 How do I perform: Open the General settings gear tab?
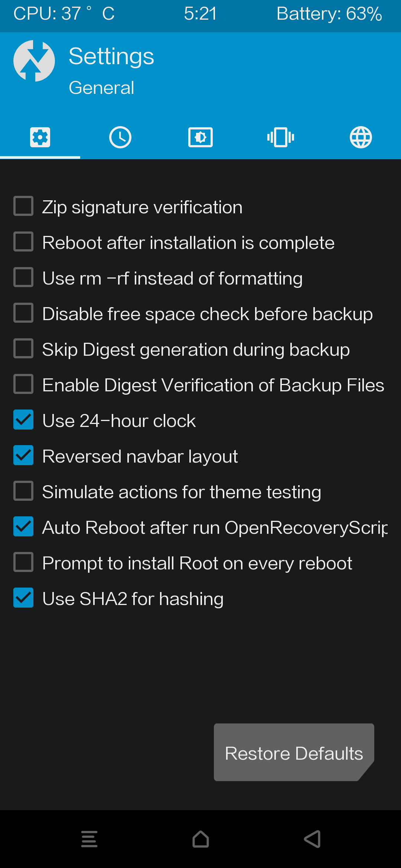click(x=40, y=137)
